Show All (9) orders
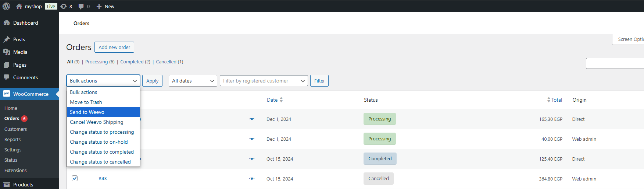The width and height of the screenshot is (644, 189). pyautogui.click(x=73, y=62)
